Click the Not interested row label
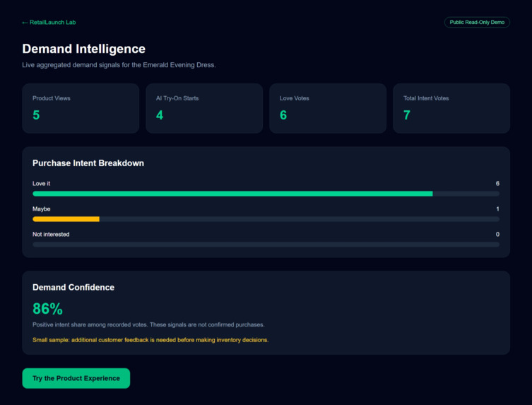 click(x=51, y=235)
